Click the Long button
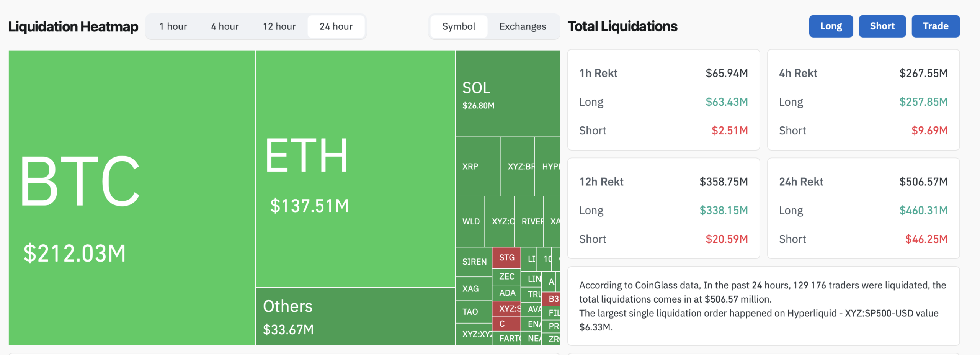The width and height of the screenshot is (980, 355). pos(831,26)
